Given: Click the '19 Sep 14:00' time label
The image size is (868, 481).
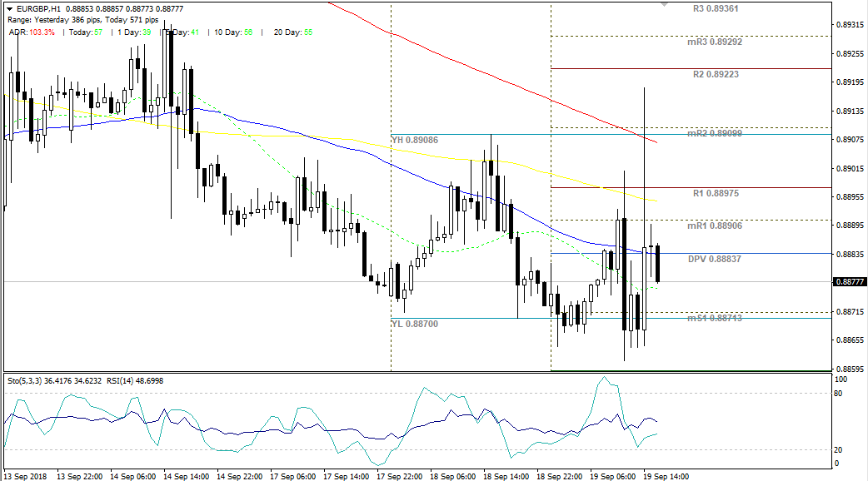Looking at the screenshot, I should [x=666, y=476].
